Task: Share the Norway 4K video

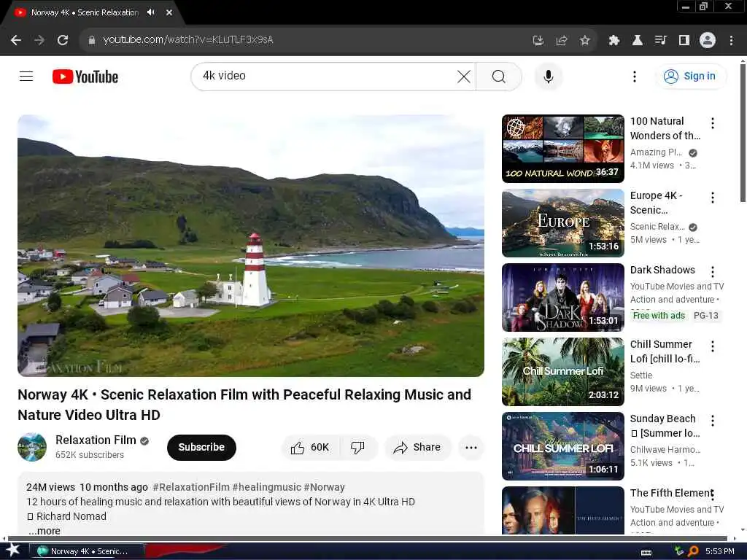Action: (x=417, y=447)
